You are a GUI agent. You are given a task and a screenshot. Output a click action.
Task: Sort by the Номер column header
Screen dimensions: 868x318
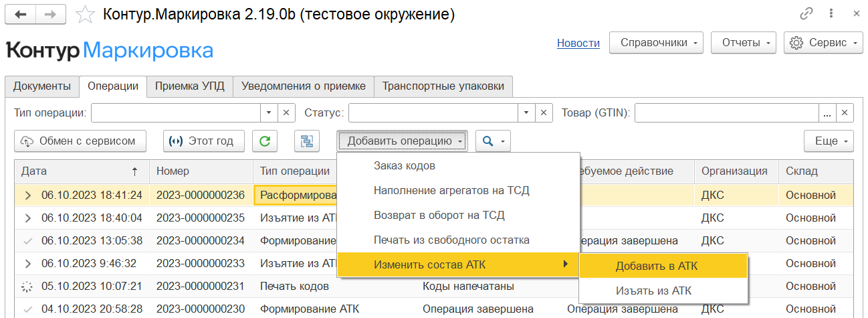pos(201,171)
